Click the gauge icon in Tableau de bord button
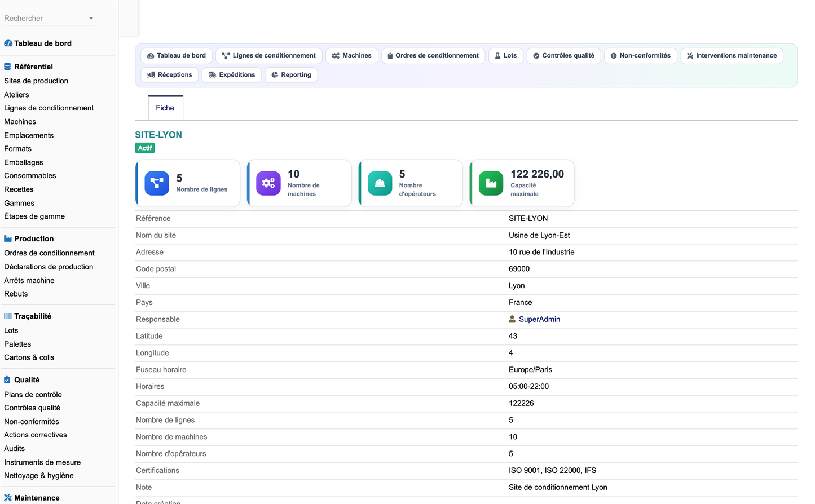 tap(151, 56)
